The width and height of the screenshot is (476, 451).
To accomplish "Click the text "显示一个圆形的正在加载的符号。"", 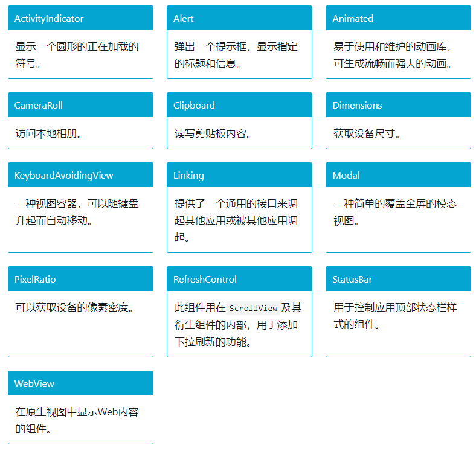I will coord(77,55).
